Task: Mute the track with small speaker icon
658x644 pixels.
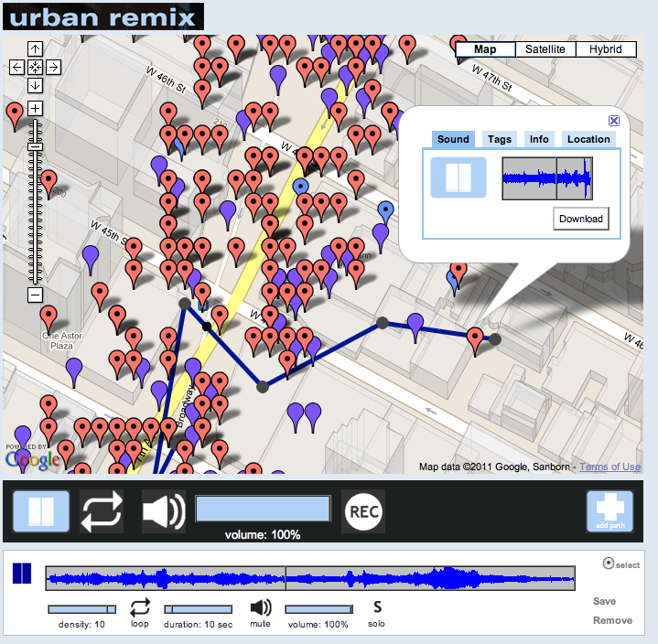Action: [x=261, y=607]
